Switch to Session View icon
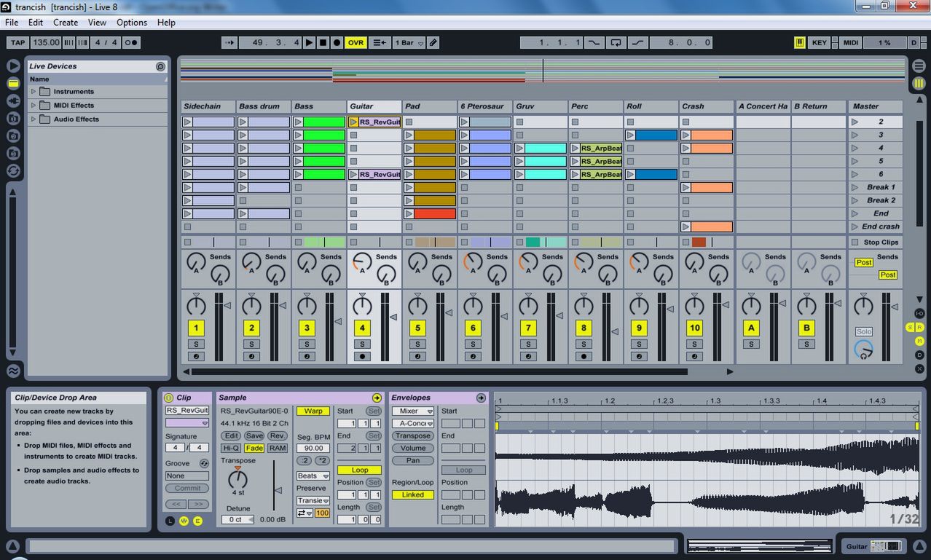The width and height of the screenshot is (931, 560). 919,84
